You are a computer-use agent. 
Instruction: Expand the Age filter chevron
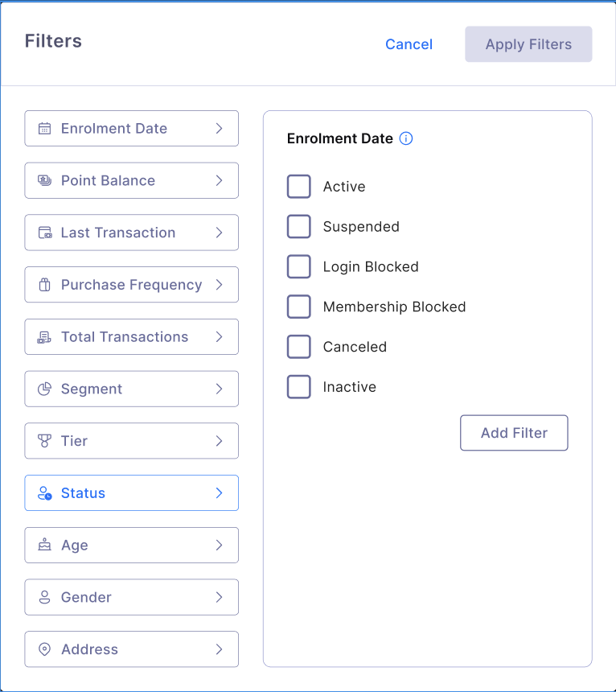tap(219, 546)
